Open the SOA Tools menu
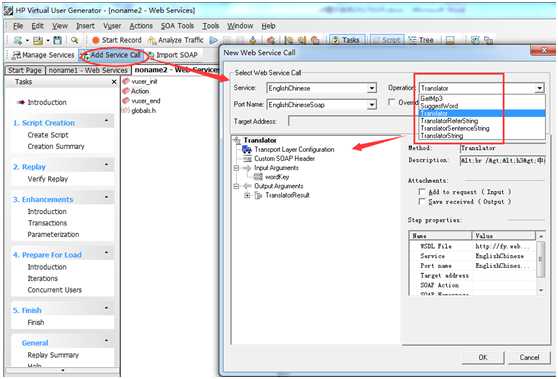The width and height of the screenshot is (558, 379). tap(177, 26)
